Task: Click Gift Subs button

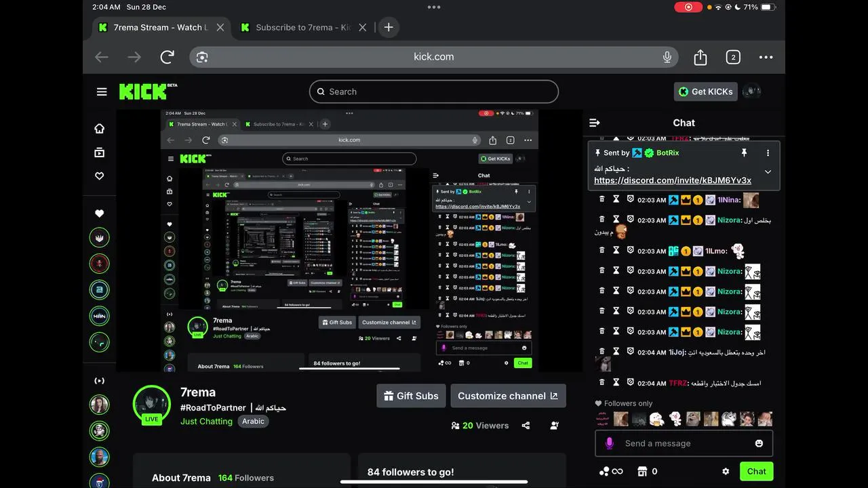Action: [411, 396]
